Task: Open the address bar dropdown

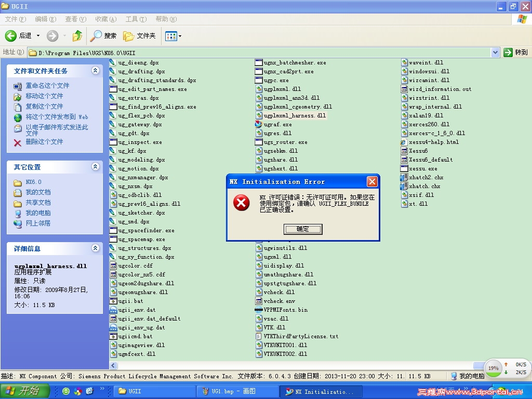Action: [x=496, y=52]
